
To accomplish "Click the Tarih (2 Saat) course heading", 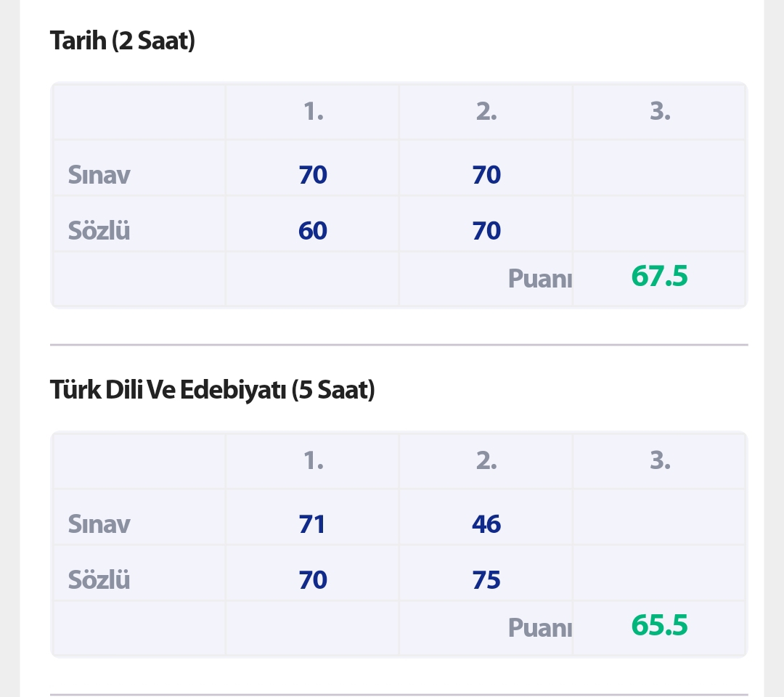I will 123,41.
